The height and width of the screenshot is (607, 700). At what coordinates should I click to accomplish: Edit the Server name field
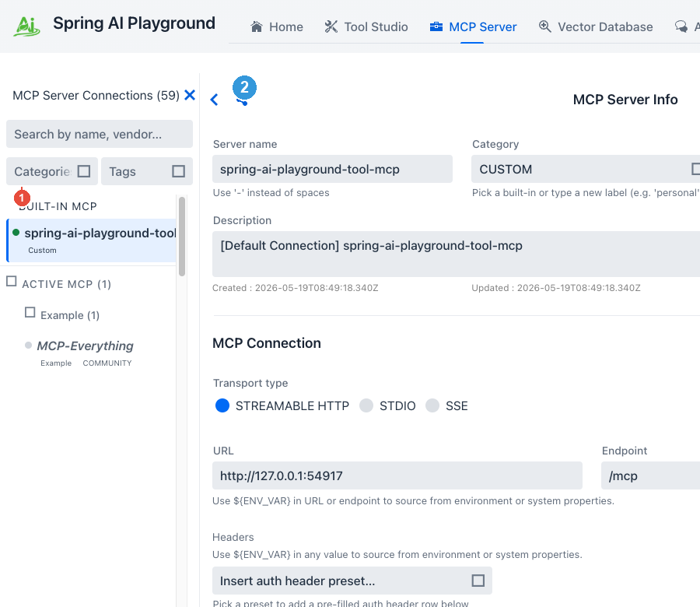332,169
